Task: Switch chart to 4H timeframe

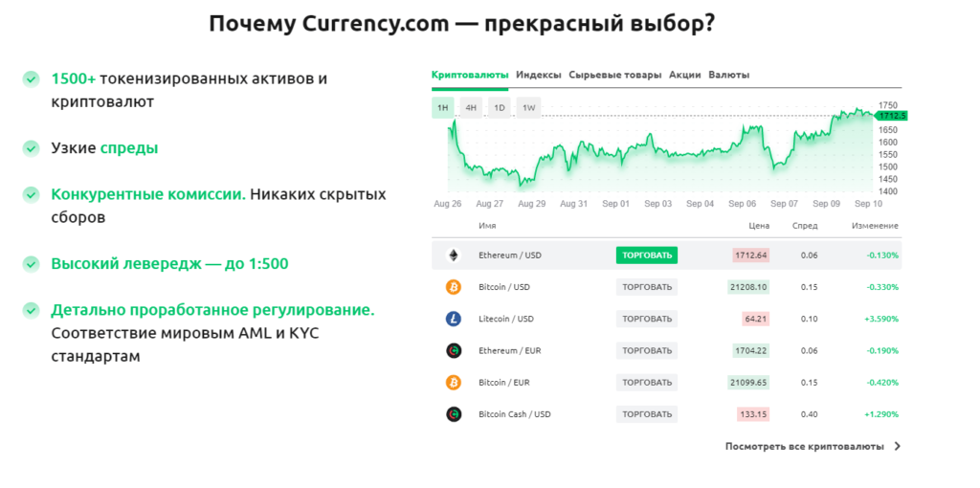Action: pyautogui.click(x=471, y=108)
